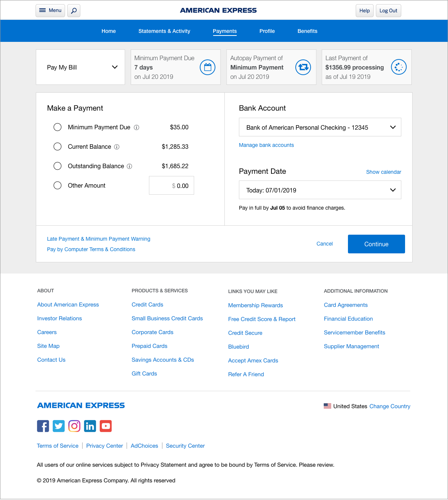Select the Current Balance radio button
The width and height of the screenshot is (448, 500).
pyautogui.click(x=57, y=146)
